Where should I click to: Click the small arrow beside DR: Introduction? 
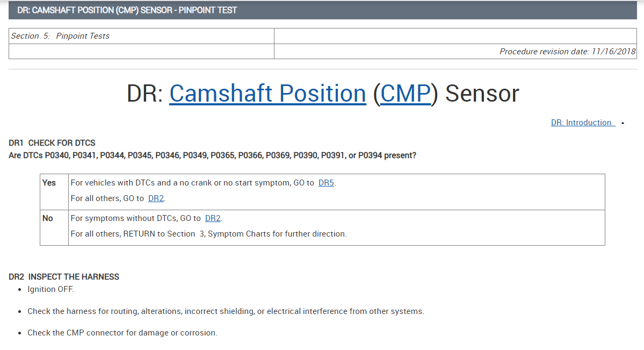tap(623, 123)
